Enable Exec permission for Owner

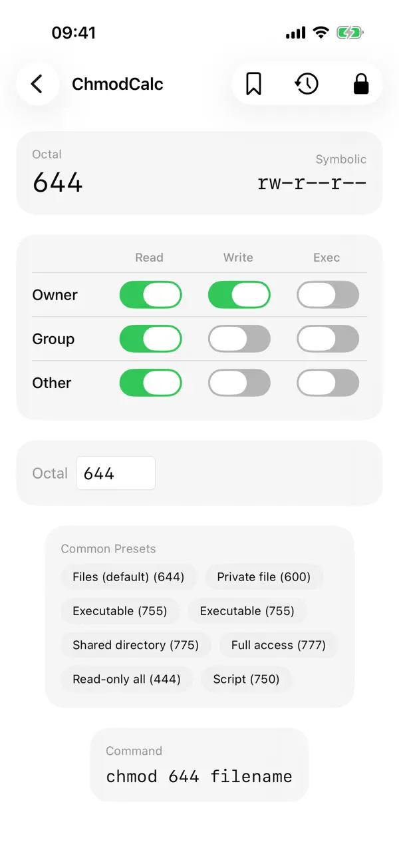[327, 294]
